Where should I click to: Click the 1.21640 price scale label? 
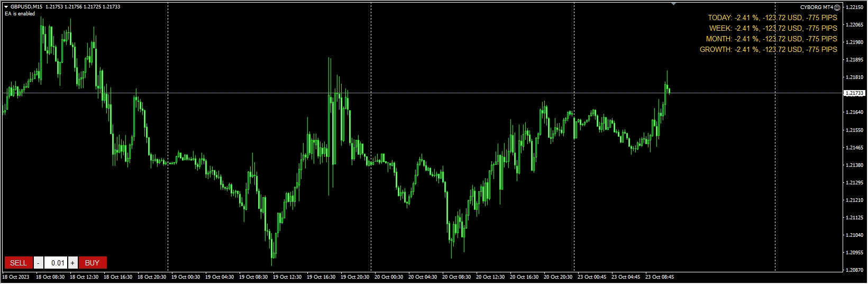click(855, 112)
